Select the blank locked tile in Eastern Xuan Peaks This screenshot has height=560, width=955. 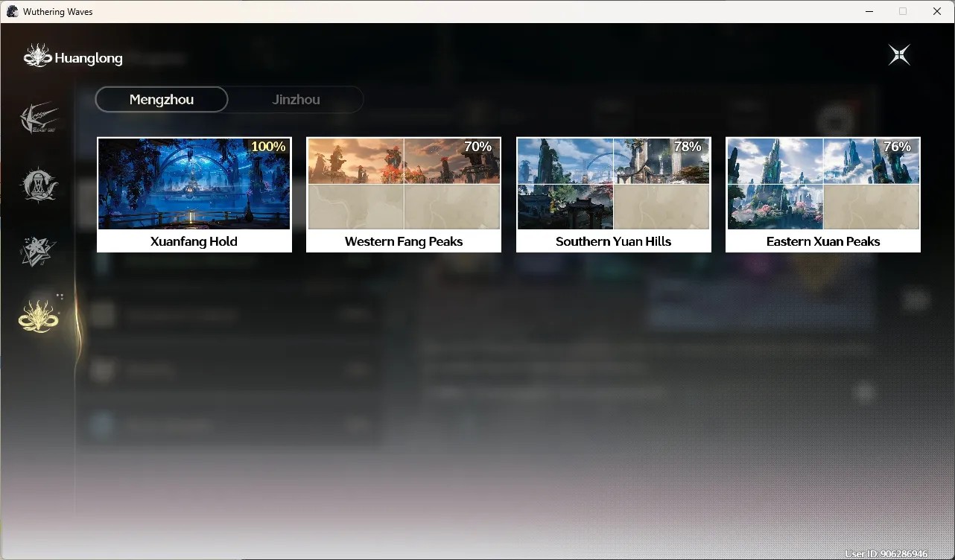(x=872, y=207)
